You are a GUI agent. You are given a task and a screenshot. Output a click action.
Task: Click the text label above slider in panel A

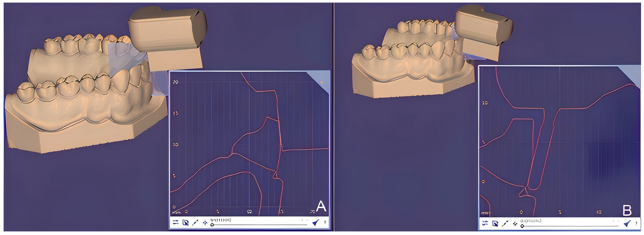point(221,220)
